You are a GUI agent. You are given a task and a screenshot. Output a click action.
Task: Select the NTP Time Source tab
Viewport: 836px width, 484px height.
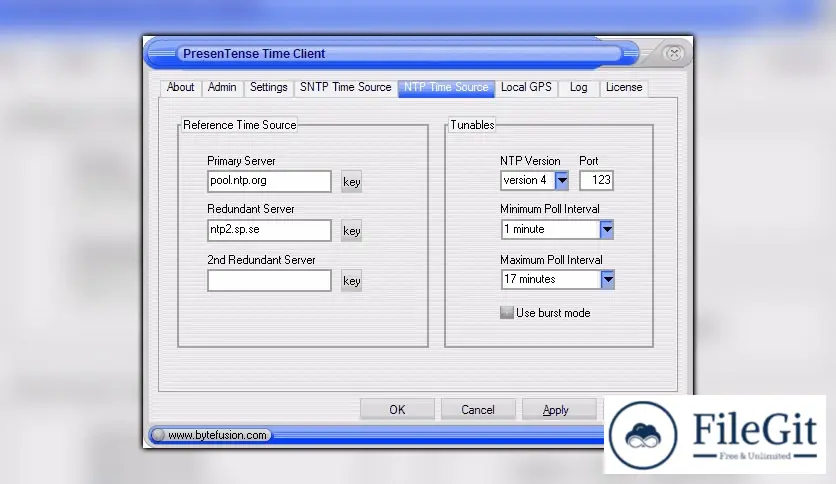coord(446,87)
